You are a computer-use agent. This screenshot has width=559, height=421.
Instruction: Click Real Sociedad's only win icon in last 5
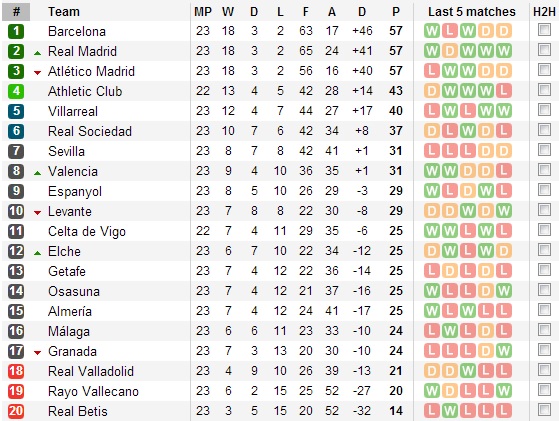point(468,131)
